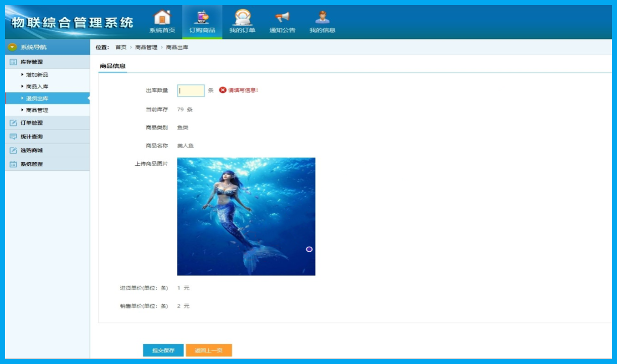Click the 返回上一页 button

coord(209,350)
